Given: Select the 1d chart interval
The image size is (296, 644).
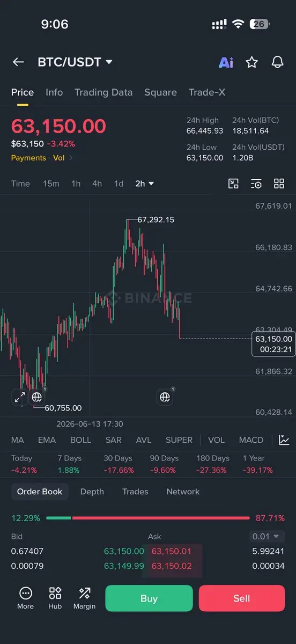Looking at the screenshot, I should pos(119,184).
